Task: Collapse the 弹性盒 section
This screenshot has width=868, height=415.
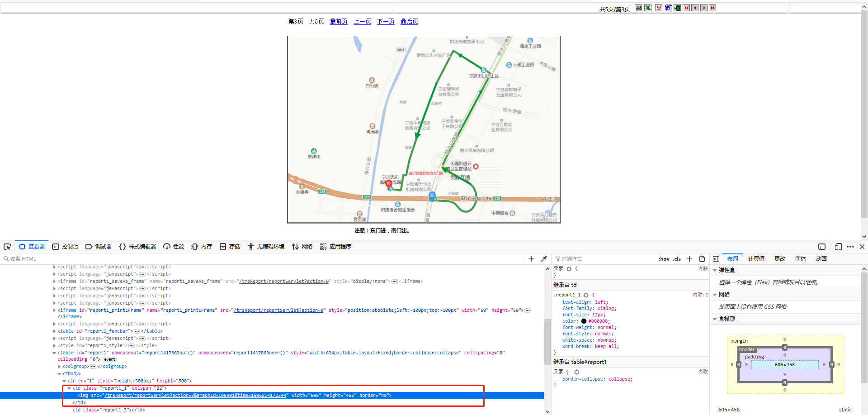Action: [715, 270]
